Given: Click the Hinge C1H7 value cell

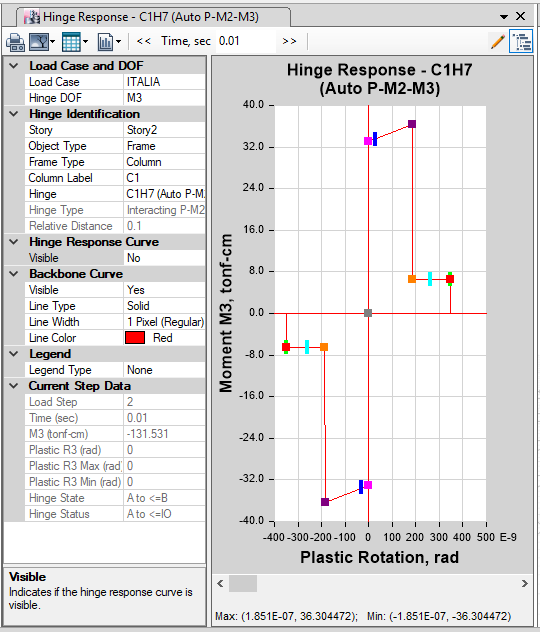Looking at the screenshot, I should click(x=164, y=194).
